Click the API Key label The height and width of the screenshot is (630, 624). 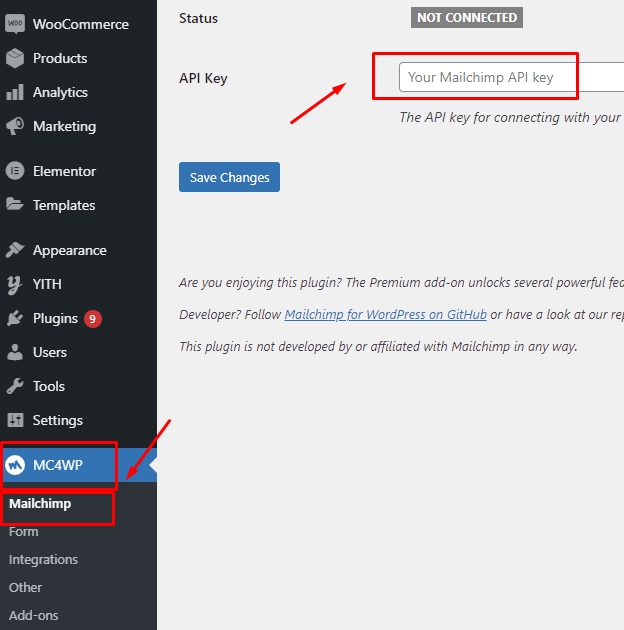click(x=203, y=78)
